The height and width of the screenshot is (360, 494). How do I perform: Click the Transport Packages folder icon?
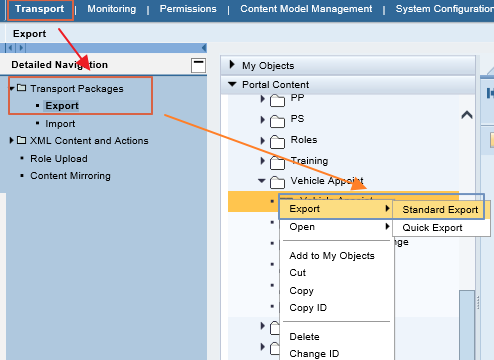(x=21, y=88)
